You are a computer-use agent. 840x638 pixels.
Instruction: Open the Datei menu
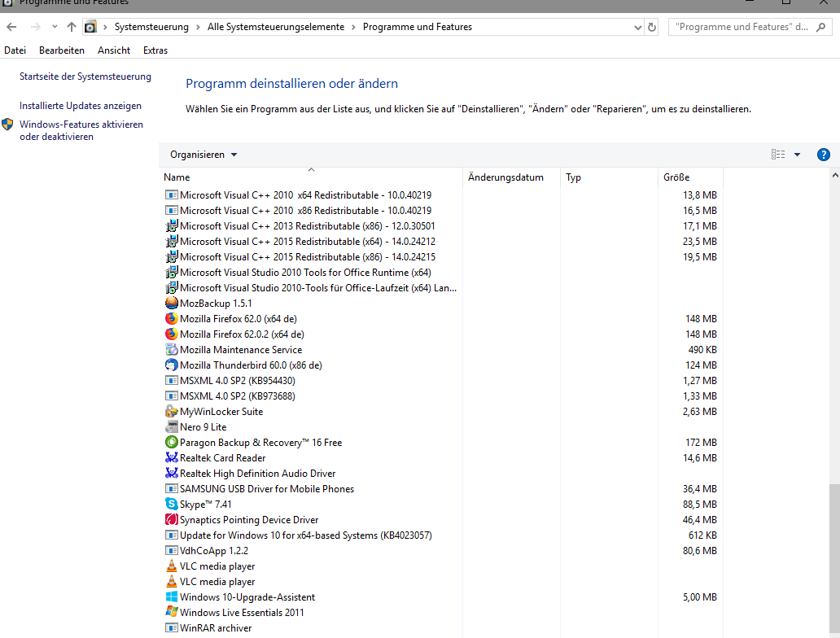[15, 50]
